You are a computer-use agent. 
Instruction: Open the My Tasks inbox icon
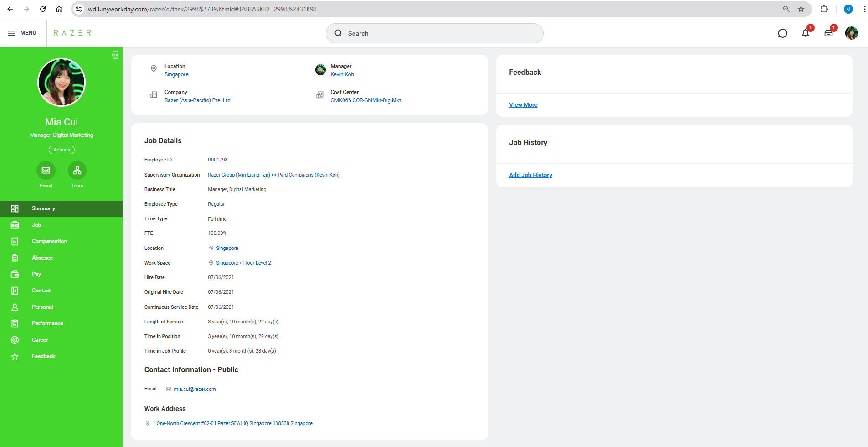pyautogui.click(x=829, y=33)
